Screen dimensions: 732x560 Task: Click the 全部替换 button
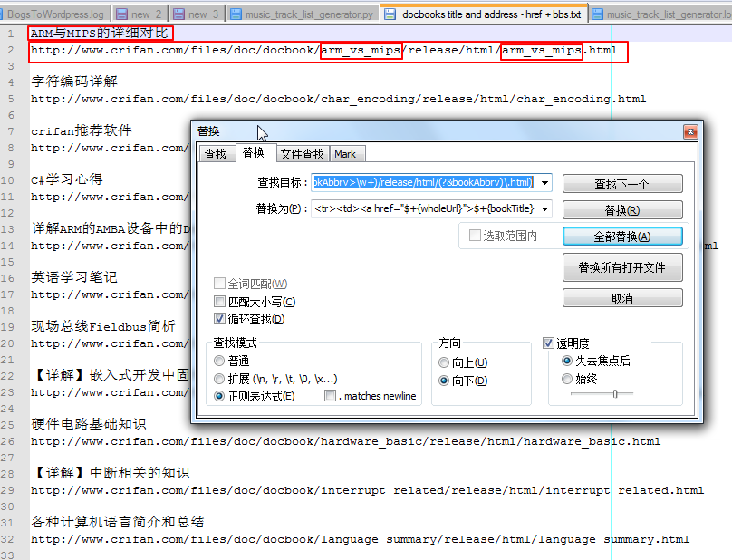pos(621,237)
